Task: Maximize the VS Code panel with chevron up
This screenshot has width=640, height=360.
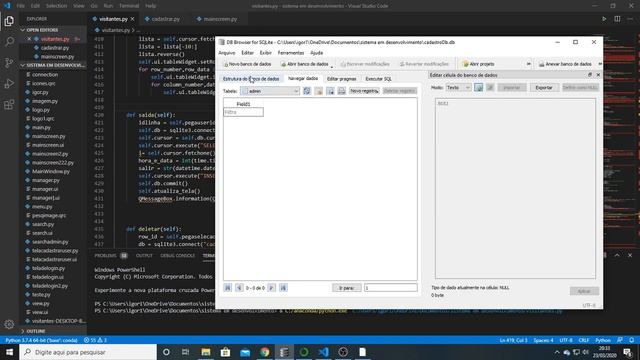Action: click(x=617, y=255)
